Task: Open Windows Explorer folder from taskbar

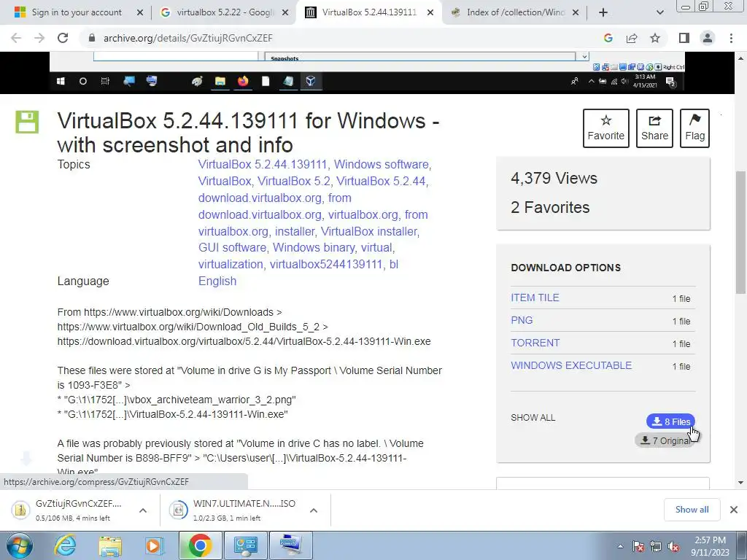Action: [x=110, y=546]
